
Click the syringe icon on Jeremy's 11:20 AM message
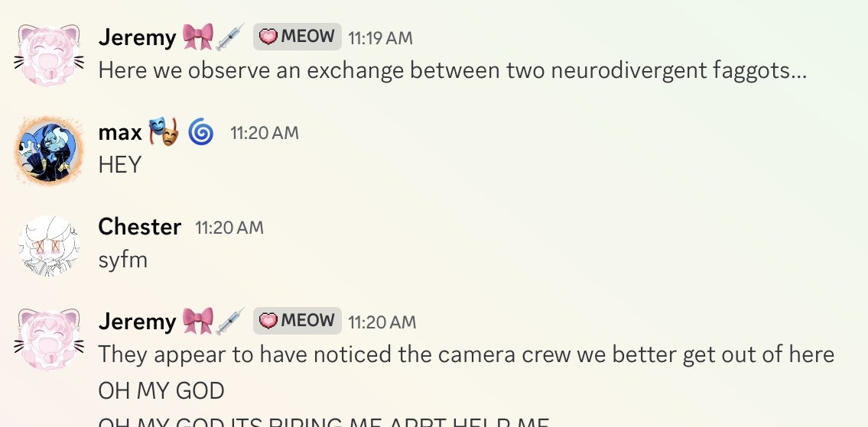pyautogui.click(x=230, y=322)
